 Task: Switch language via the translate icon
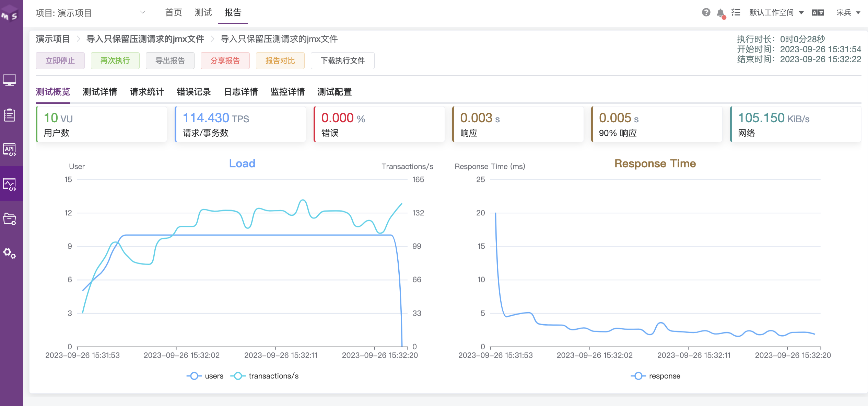tap(818, 12)
